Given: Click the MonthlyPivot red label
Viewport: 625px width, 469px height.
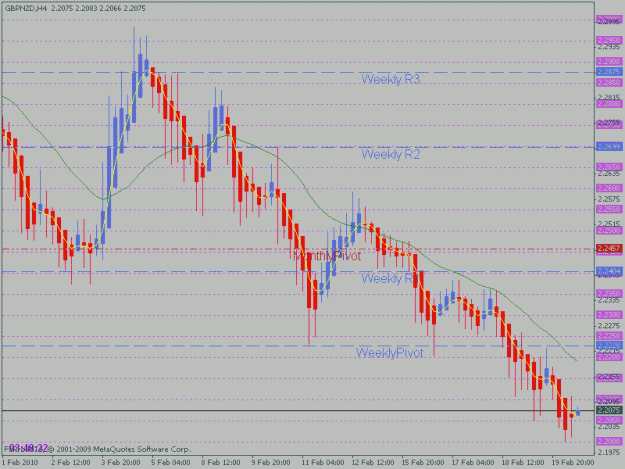Looking at the screenshot, I should 327,256.
